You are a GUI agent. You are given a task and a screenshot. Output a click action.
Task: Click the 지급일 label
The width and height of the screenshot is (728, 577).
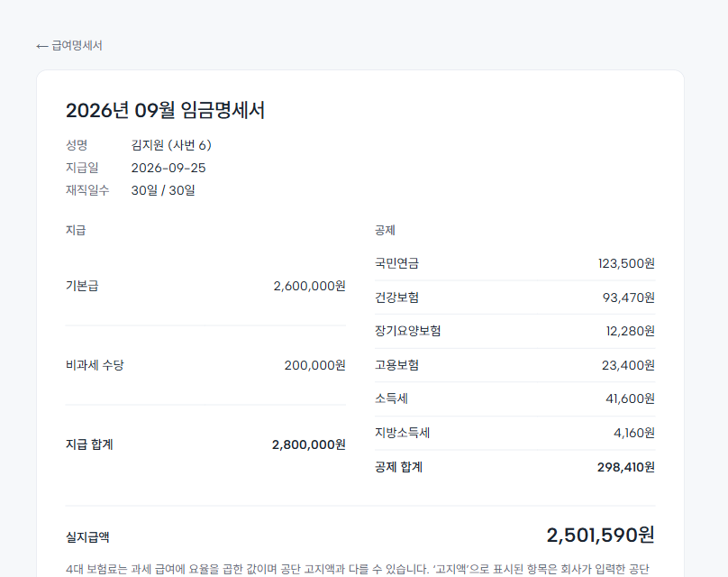[82, 168]
